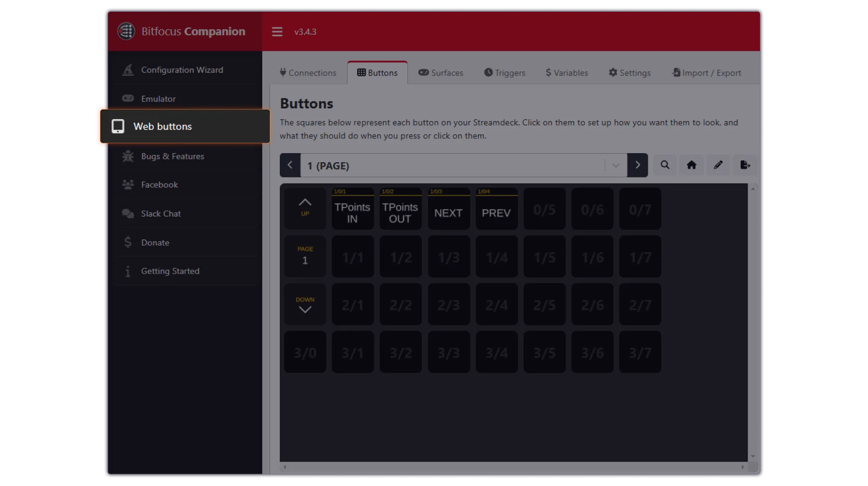Select the page UP button
Image resolution: width=868 pixels, height=486 pixels.
pos(305,209)
